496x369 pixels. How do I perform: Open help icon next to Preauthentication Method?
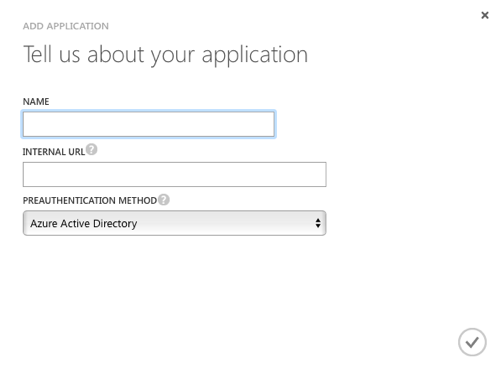[164, 200]
